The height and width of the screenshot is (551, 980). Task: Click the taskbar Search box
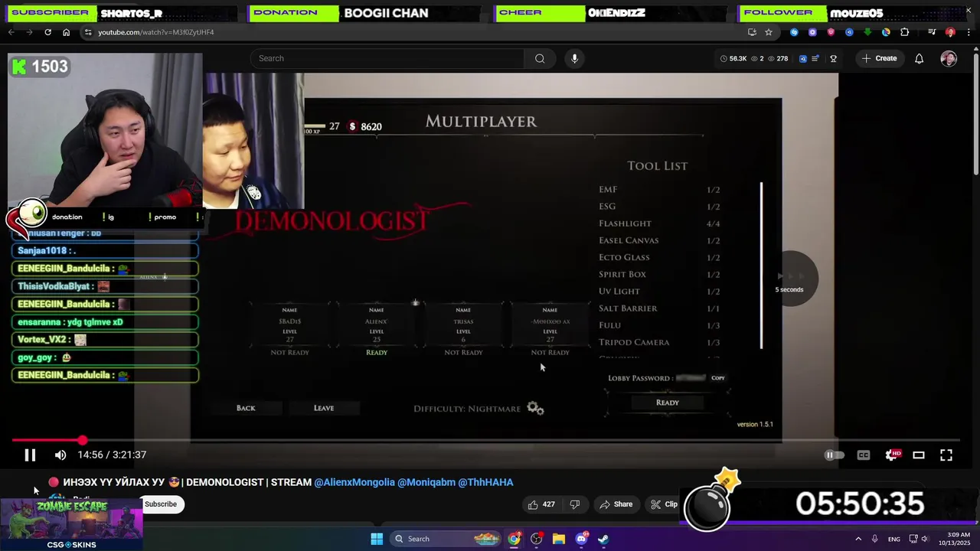point(447,539)
